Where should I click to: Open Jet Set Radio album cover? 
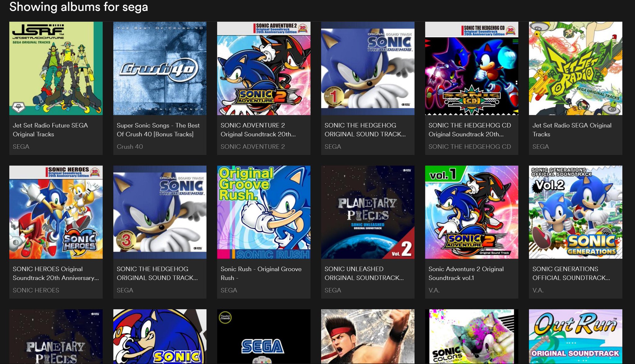(575, 68)
